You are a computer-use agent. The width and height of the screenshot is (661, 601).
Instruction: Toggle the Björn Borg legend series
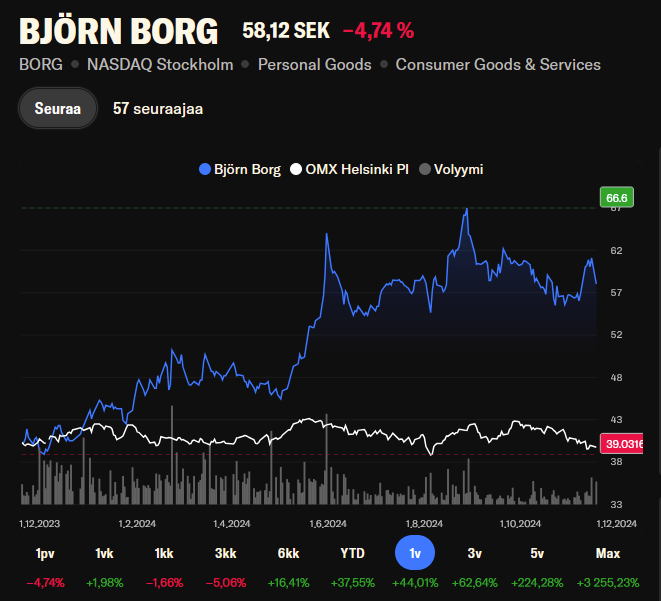pyautogui.click(x=240, y=169)
